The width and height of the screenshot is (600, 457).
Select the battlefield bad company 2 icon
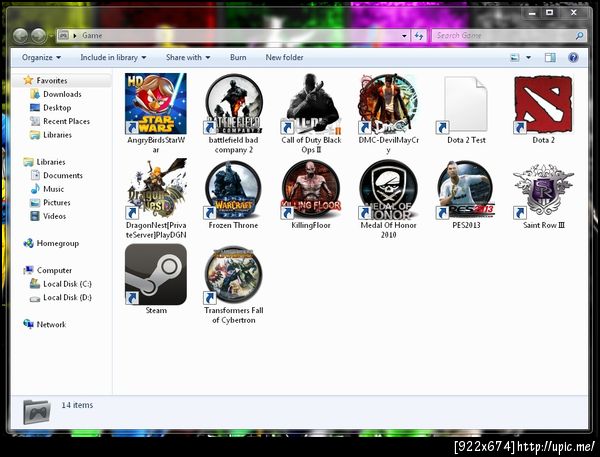[x=234, y=103]
